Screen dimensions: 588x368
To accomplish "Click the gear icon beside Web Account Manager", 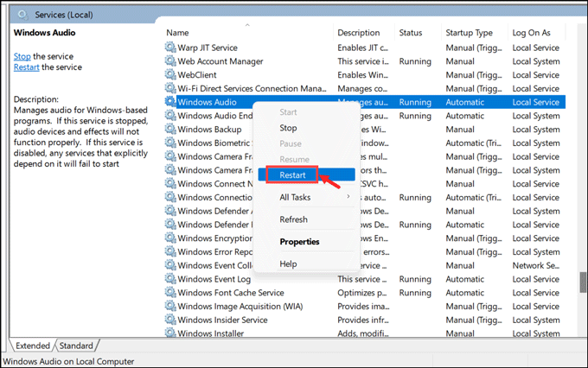I will (170, 60).
